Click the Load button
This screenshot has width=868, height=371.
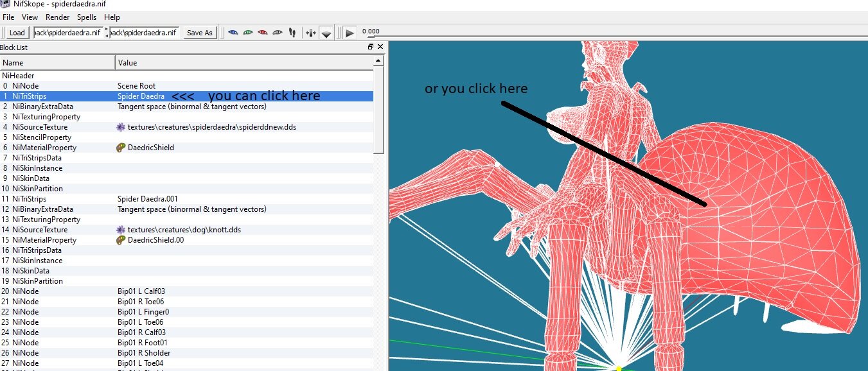(x=17, y=32)
